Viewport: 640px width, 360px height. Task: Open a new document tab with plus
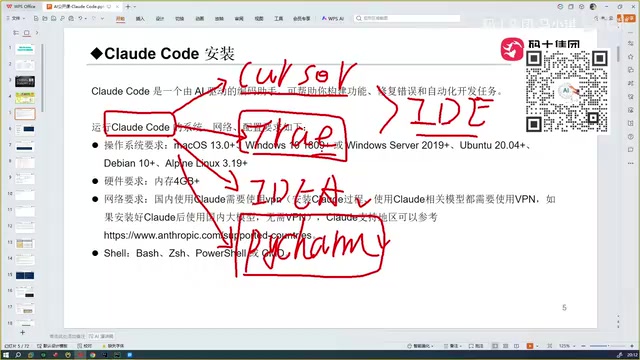tap(128, 7)
